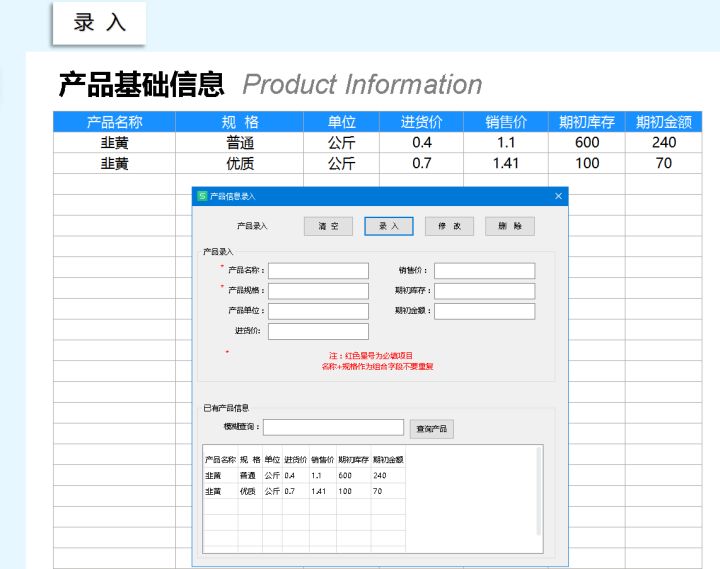Click the 修改 button in the dialog
The width and height of the screenshot is (720, 569).
449,226
